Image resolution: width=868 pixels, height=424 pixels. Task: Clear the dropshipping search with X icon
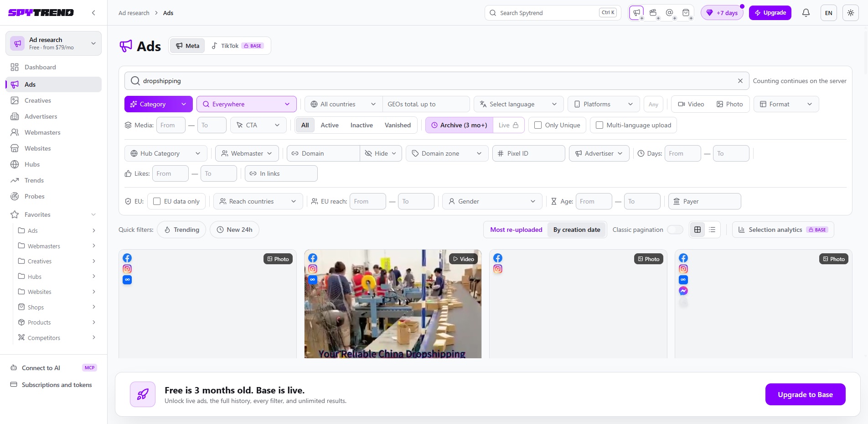740,81
